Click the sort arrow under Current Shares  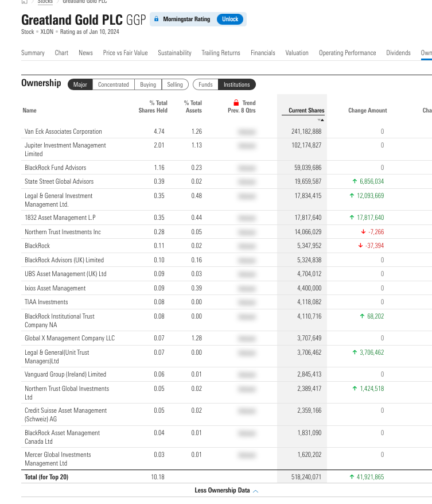[321, 120]
